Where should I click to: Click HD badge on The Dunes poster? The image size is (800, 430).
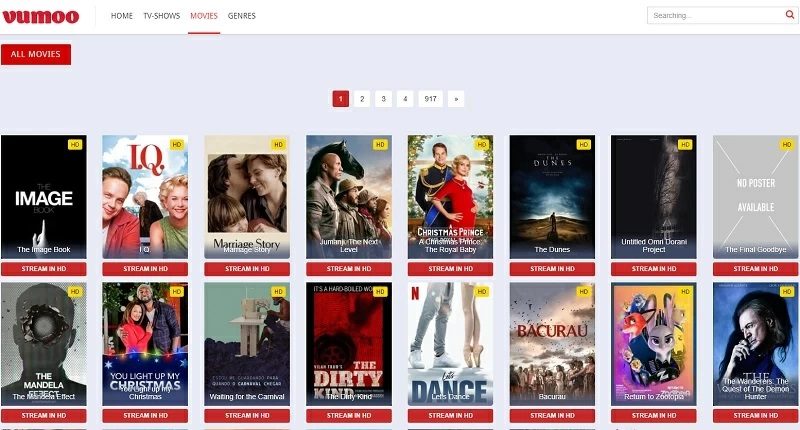583,145
